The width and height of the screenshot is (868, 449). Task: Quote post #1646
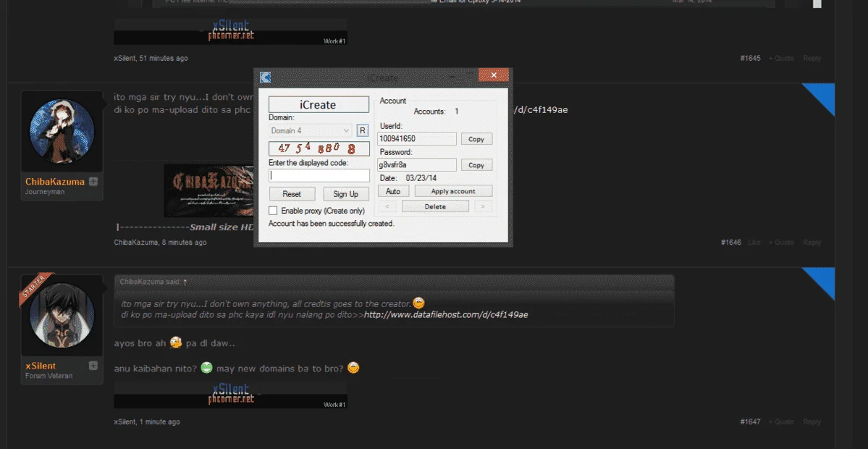(x=781, y=243)
